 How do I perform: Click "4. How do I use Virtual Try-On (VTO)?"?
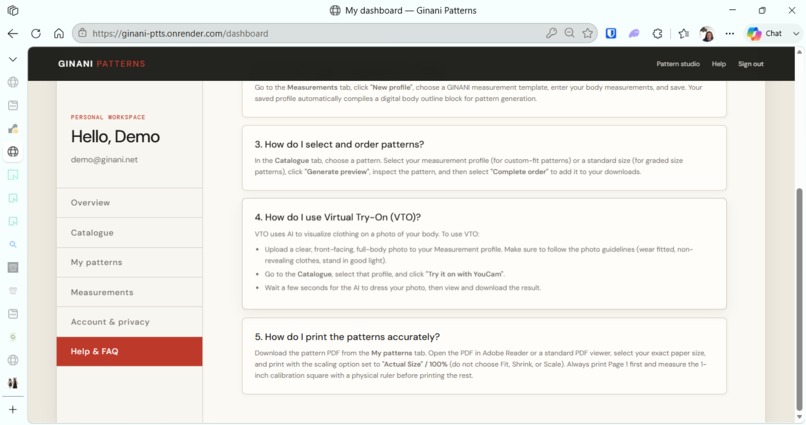pos(338,217)
